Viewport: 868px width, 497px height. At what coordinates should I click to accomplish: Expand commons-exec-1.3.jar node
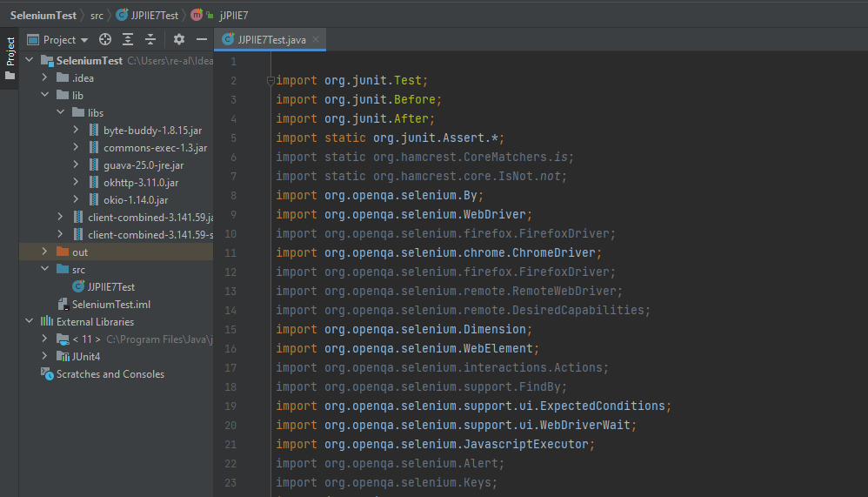pos(76,147)
